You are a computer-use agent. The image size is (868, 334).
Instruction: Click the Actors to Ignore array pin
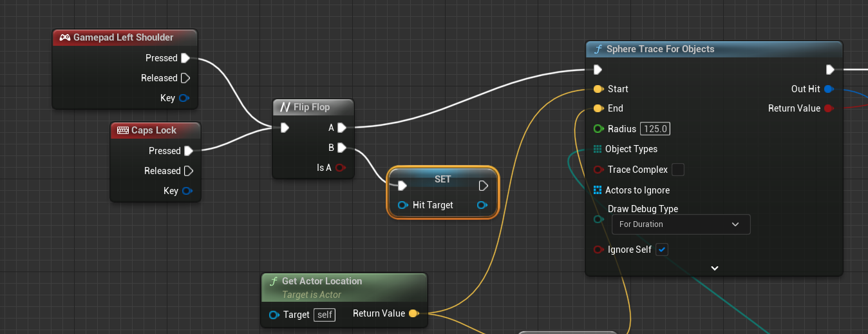tap(598, 190)
